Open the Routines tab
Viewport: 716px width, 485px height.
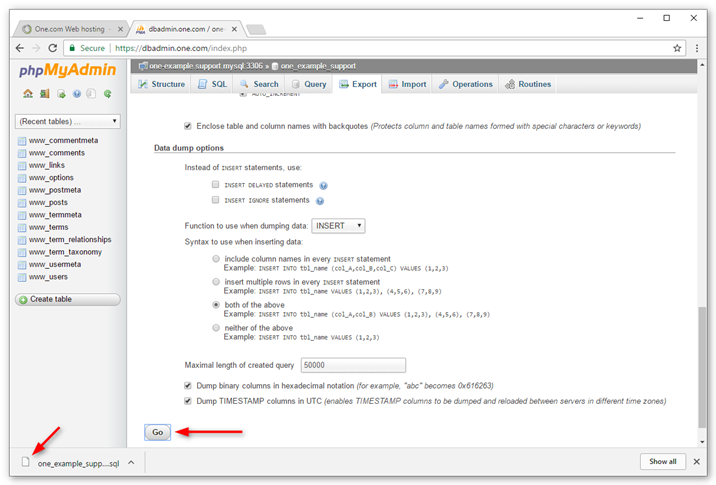(528, 84)
